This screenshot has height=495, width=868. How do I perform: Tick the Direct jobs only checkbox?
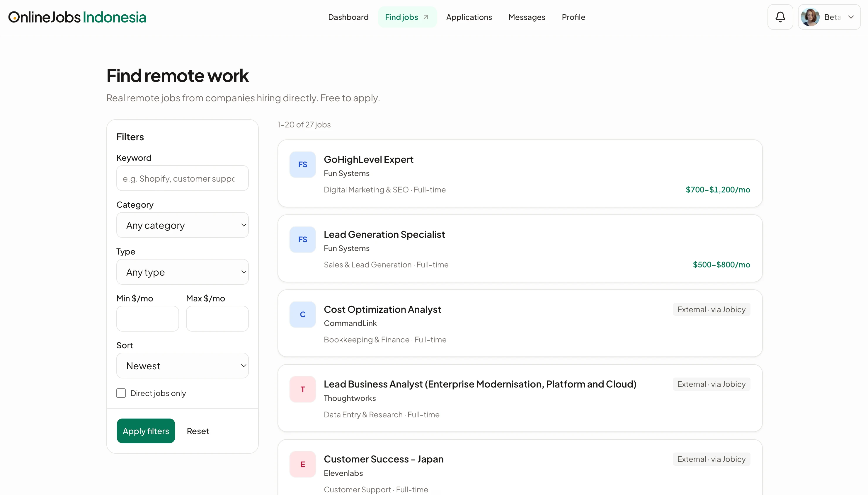click(121, 393)
